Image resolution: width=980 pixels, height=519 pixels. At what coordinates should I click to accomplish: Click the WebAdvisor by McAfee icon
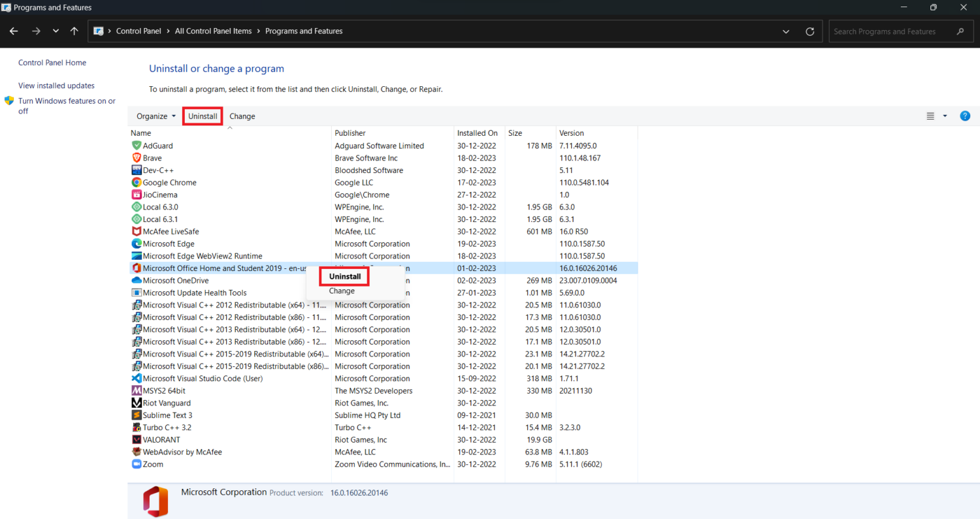tap(137, 452)
